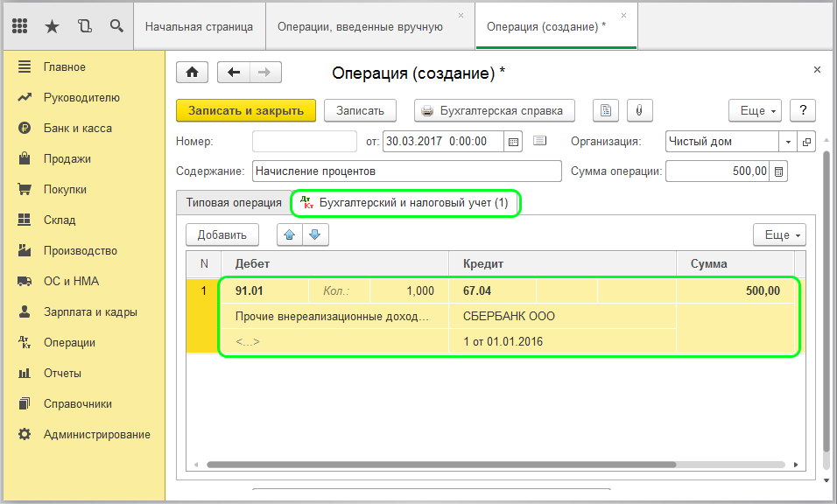Viewport: 837px width, 504px height.
Task: Move entry row down with arrow
Action: pyautogui.click(x=315, y=234)
